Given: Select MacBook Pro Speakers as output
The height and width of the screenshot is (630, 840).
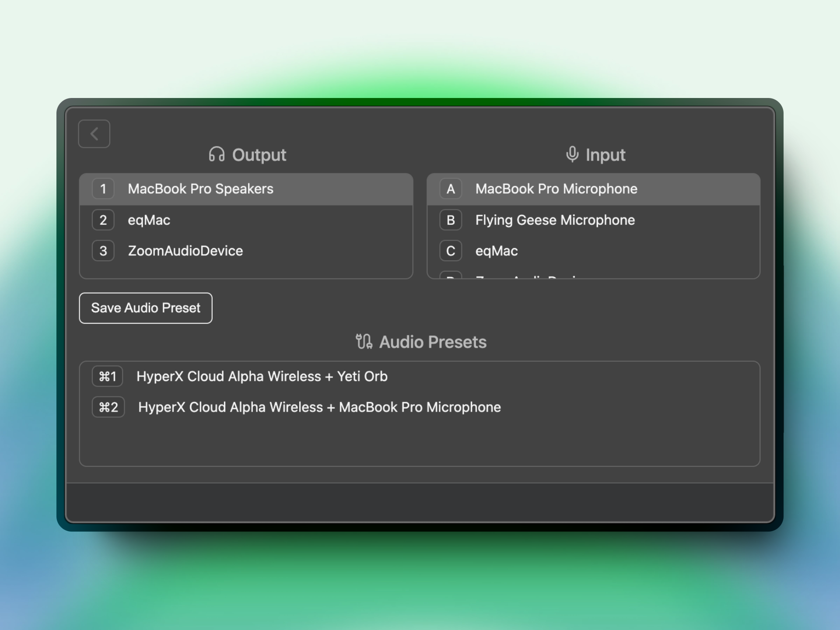Looking at the screenshot, I should point(200,189).
